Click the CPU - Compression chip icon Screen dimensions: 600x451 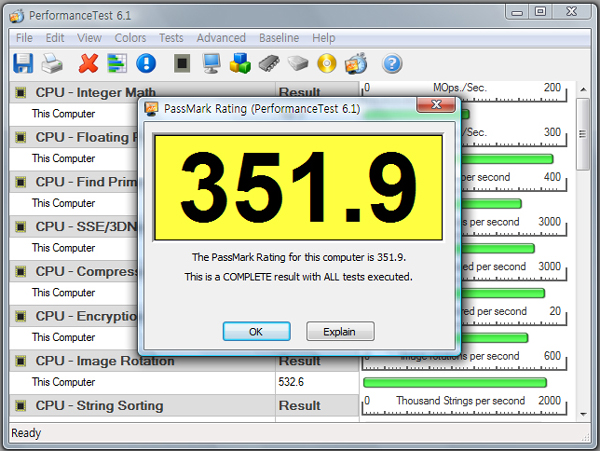pyautogui.click(x=21, y=272)
